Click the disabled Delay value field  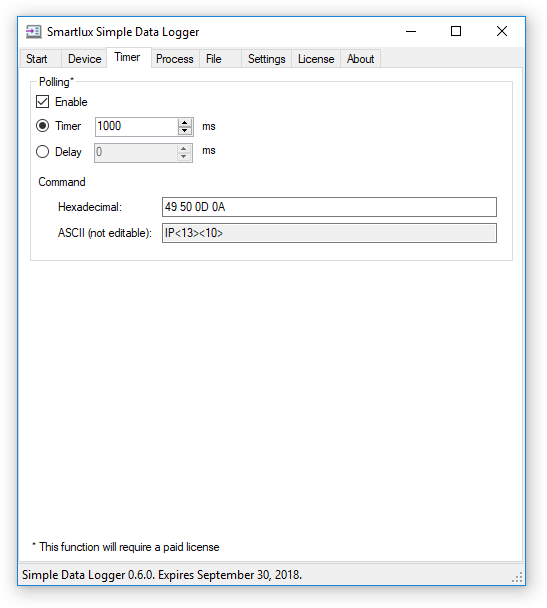click(x=136, y=152)
